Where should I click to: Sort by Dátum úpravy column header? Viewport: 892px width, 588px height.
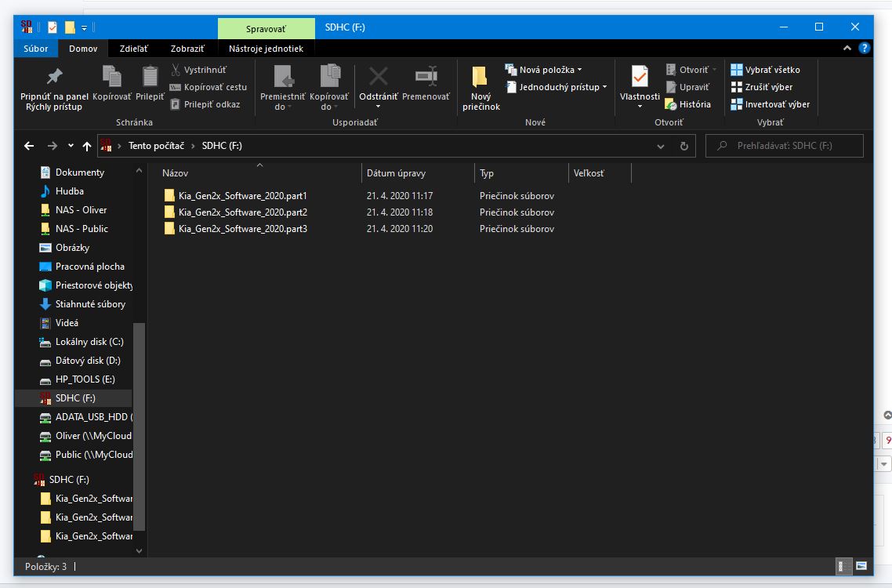tap(418, 173)
